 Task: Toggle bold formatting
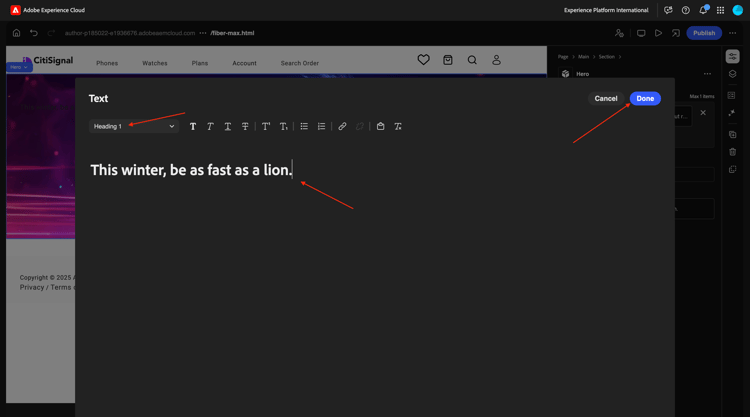[x=193, y=126]
